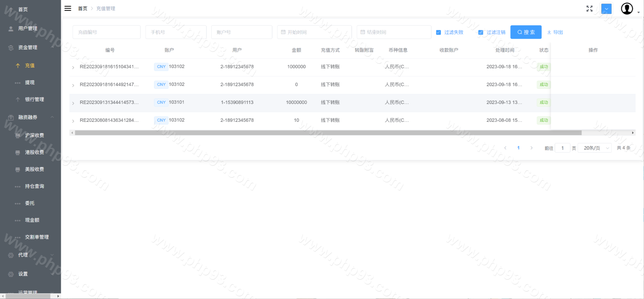Click the 搜索 button
Screen dimensions: 644x299
(526, 32)
